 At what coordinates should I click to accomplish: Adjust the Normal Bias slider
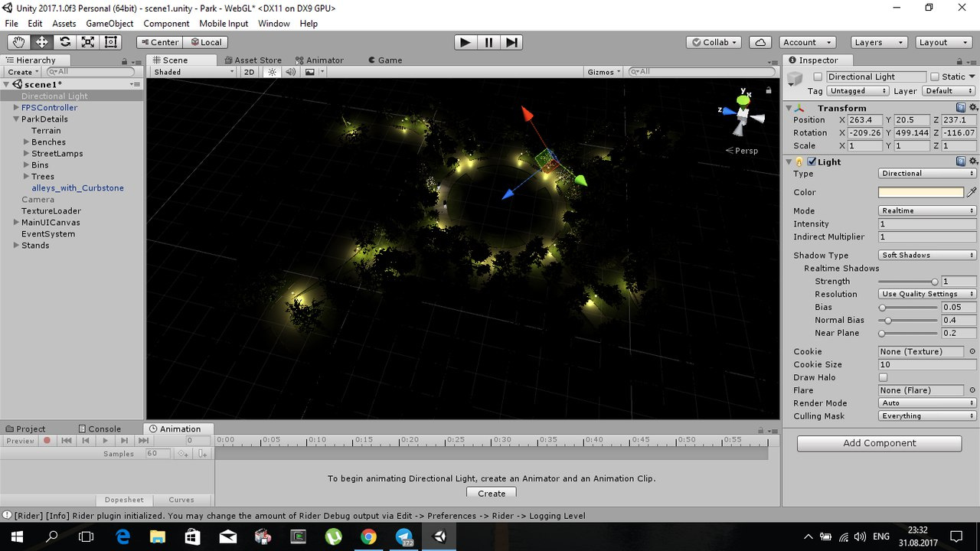tap(909, 320)
